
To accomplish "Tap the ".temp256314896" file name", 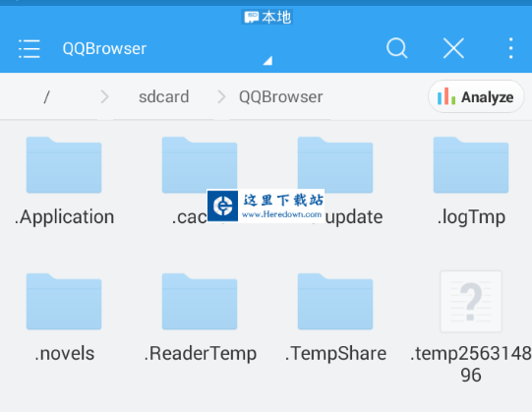I will 471,365.
